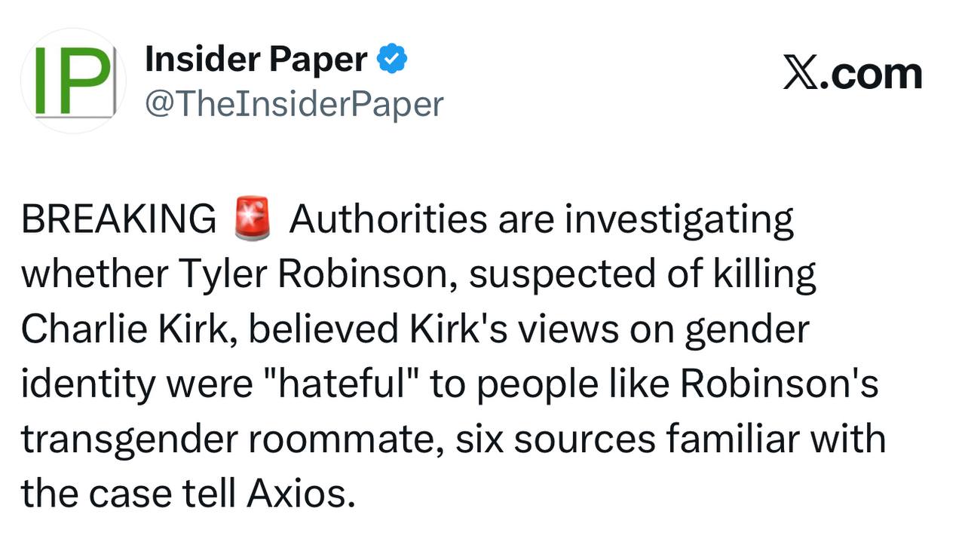This screenshot has height=560, width=965.
Task: Open the Insider Paper display name
Action: click(x=256, y=59)
